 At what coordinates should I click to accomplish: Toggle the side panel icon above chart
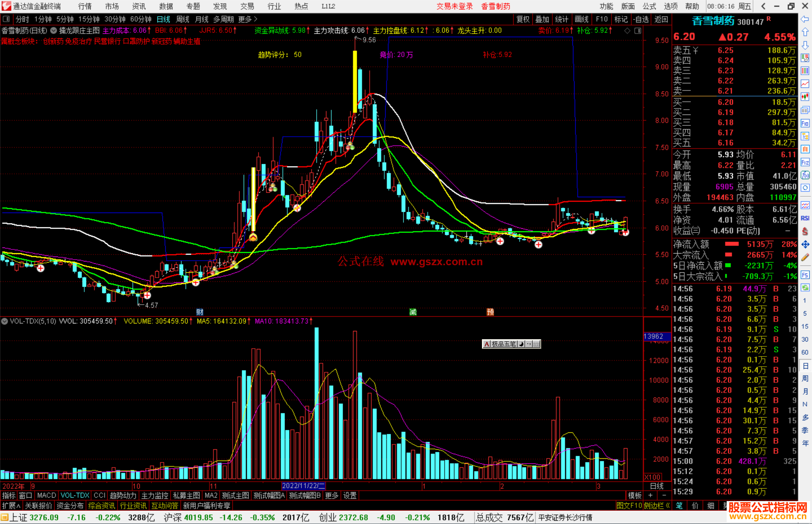(x=638, y=31)
